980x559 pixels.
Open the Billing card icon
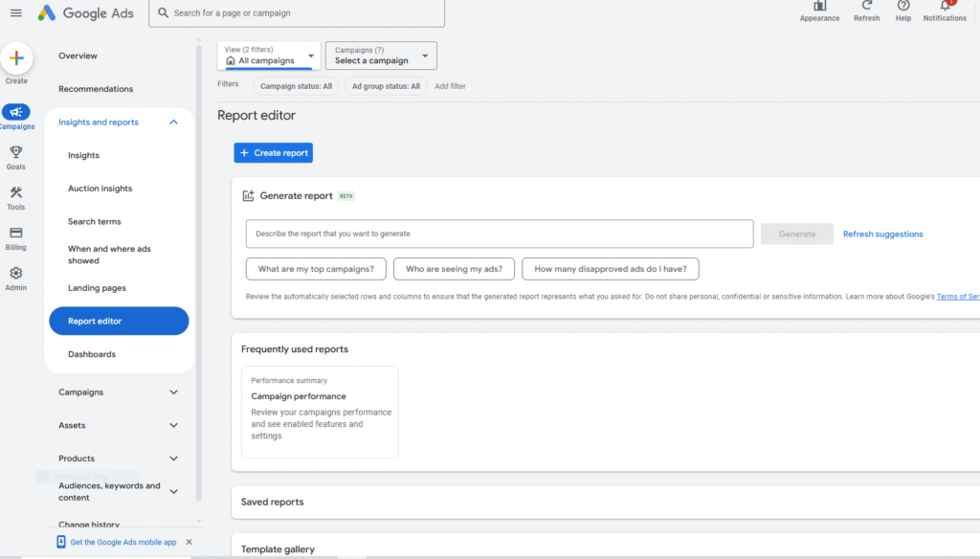click(x=15, y=233)
